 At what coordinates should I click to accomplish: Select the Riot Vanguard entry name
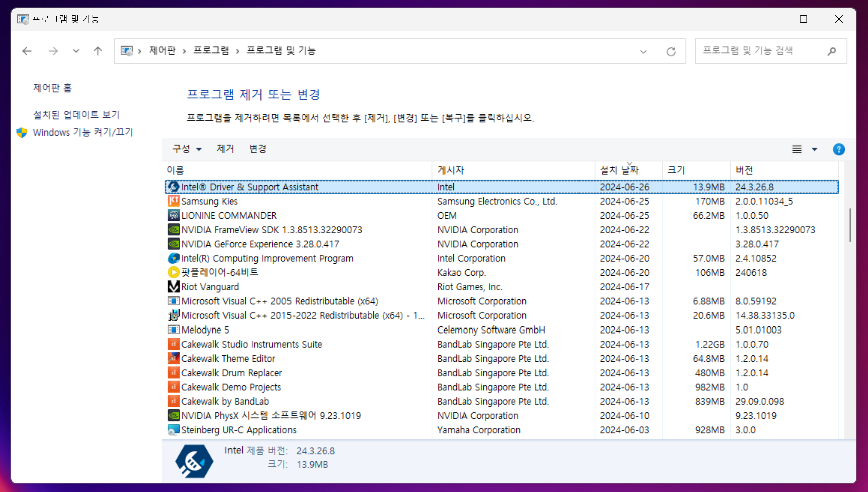point(210,287)
